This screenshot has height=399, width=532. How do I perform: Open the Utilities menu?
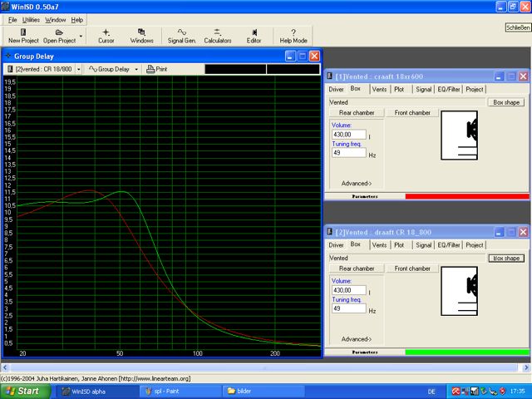click(31, 19)
